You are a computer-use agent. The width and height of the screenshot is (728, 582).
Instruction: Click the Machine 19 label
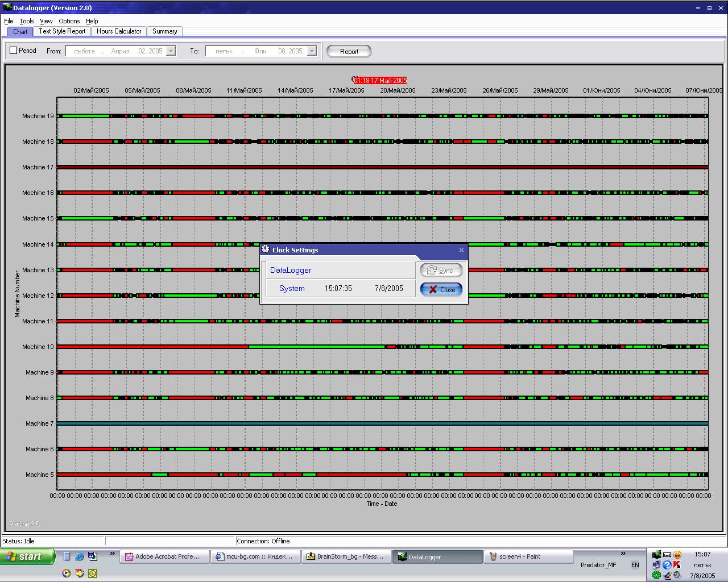[x=38, y=116]
